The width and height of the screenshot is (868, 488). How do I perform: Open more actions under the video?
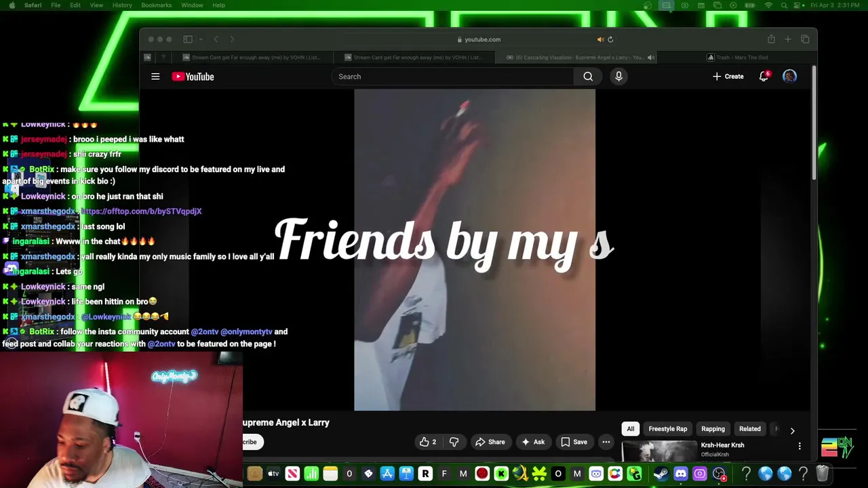pyautogui.click(x=606, y=442)
